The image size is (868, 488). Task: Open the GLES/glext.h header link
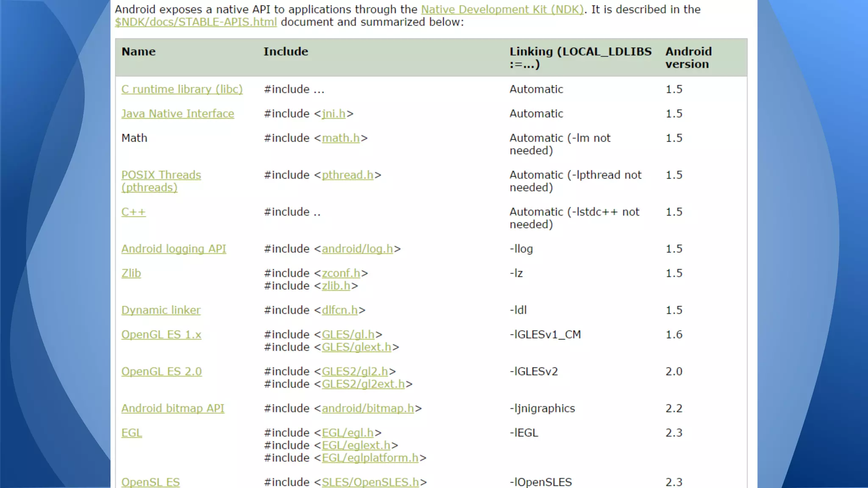point(356,347)
